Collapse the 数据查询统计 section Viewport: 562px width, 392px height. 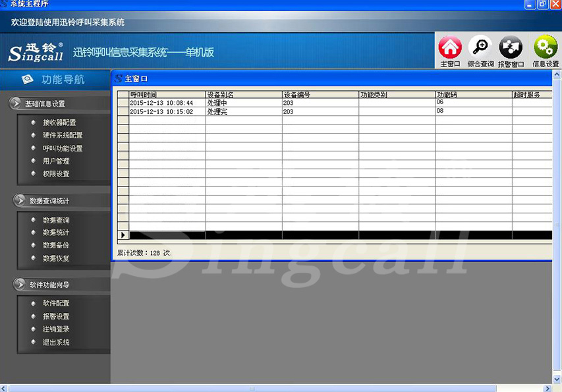(20, 200)
